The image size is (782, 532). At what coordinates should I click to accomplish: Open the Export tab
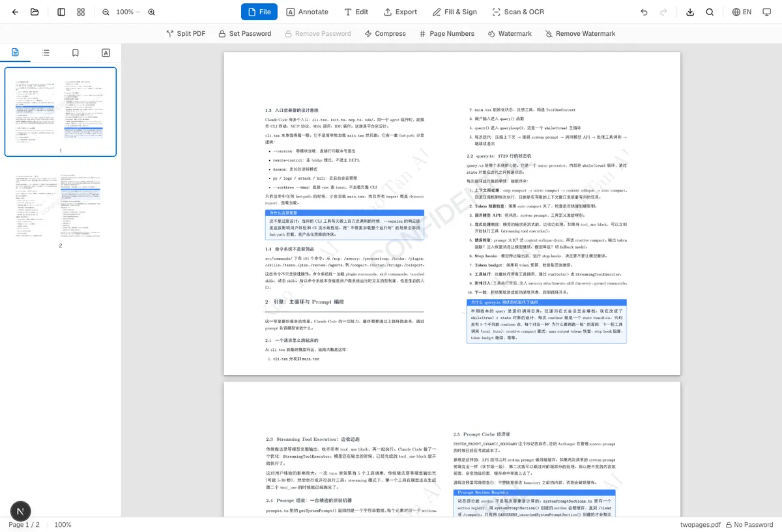click(400, 12)
